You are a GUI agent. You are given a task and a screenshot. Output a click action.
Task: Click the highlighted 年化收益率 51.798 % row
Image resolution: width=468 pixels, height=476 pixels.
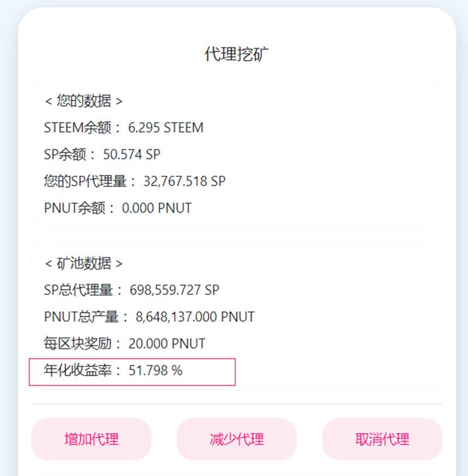(132, 371)
